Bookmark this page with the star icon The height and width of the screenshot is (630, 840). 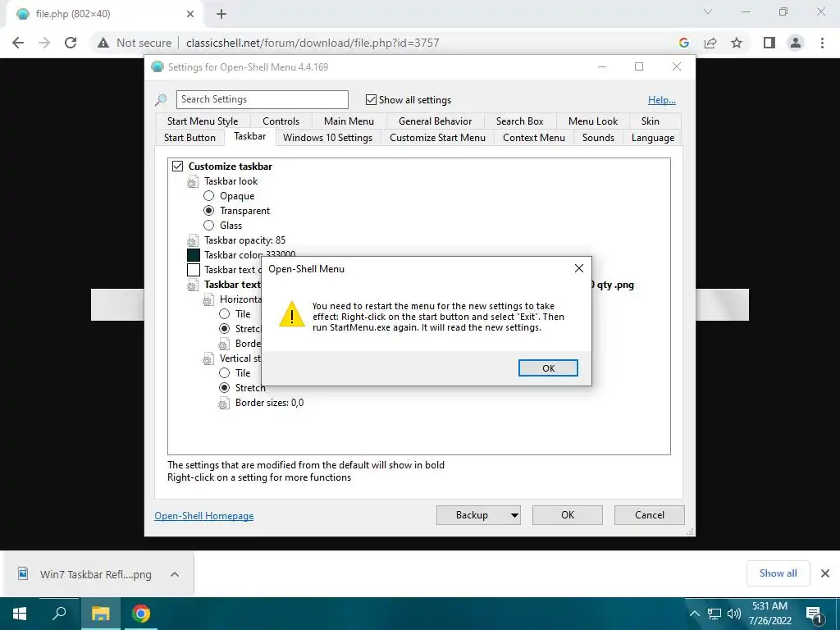tap(737, 43)
